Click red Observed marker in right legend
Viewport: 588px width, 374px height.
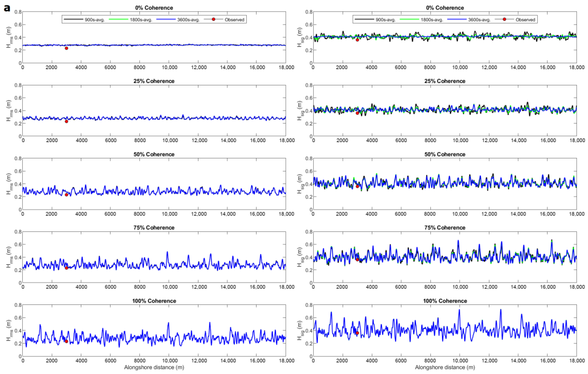point(504,19)
